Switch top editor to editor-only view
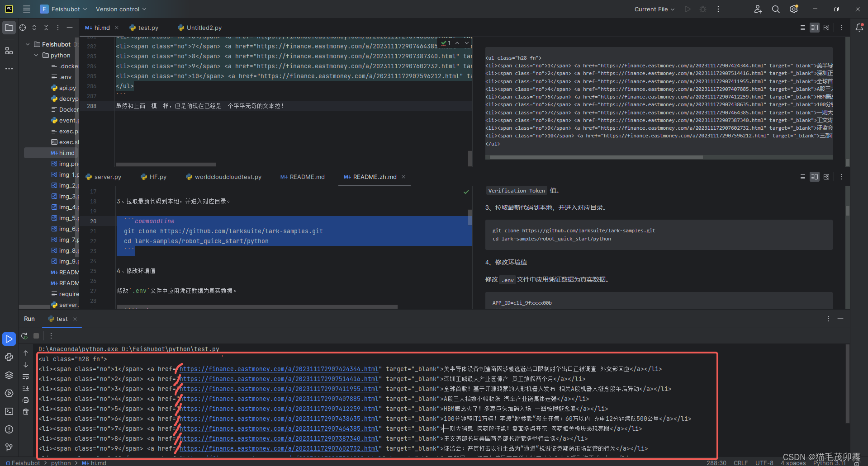 pos(803,28)
